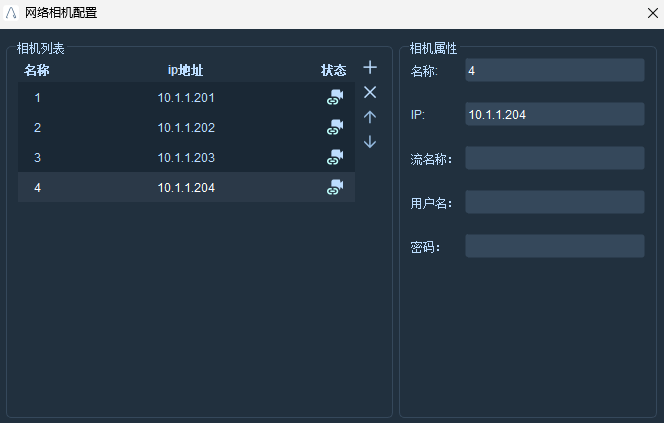Image resolution: width=664 pixels, height=423 pixels.
Task: Click connection status icon for camera 2
Action: point(335,127)
